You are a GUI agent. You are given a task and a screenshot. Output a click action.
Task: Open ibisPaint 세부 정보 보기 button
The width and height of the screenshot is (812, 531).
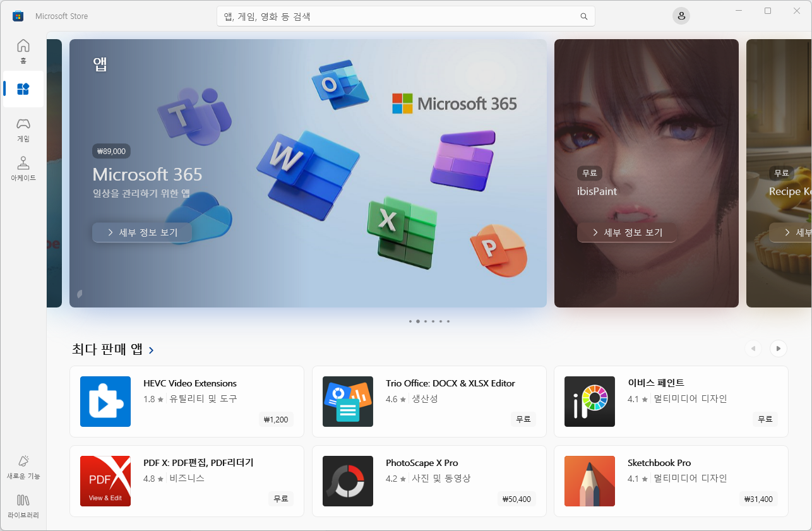[626, 232]
